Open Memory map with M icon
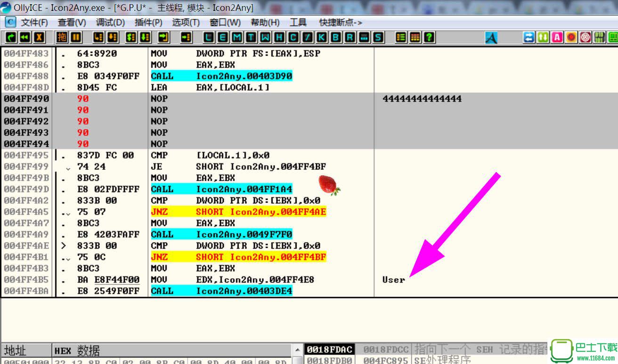The image size is (618, 364). pos(237,37)
